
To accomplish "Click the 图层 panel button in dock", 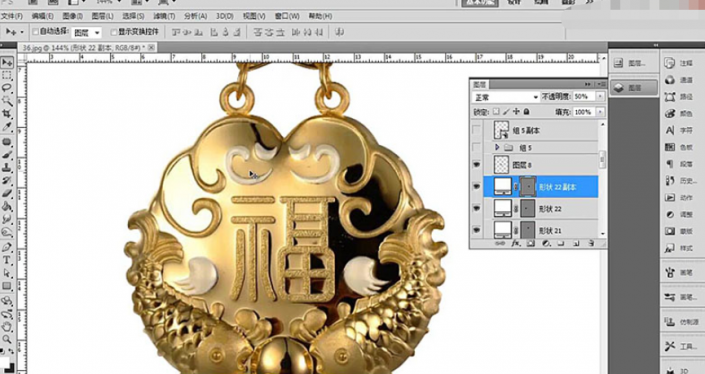I will [x=634, y=88].
